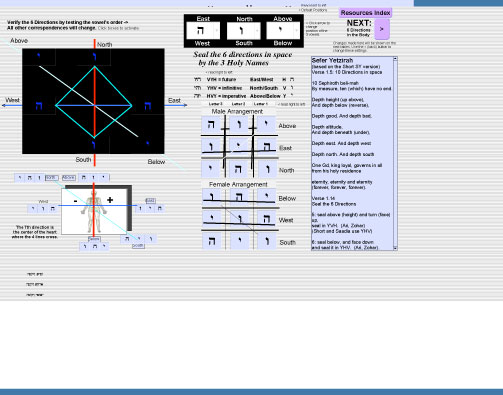
Task: Click the blue letter at diamond's West point
Action: 39,106
